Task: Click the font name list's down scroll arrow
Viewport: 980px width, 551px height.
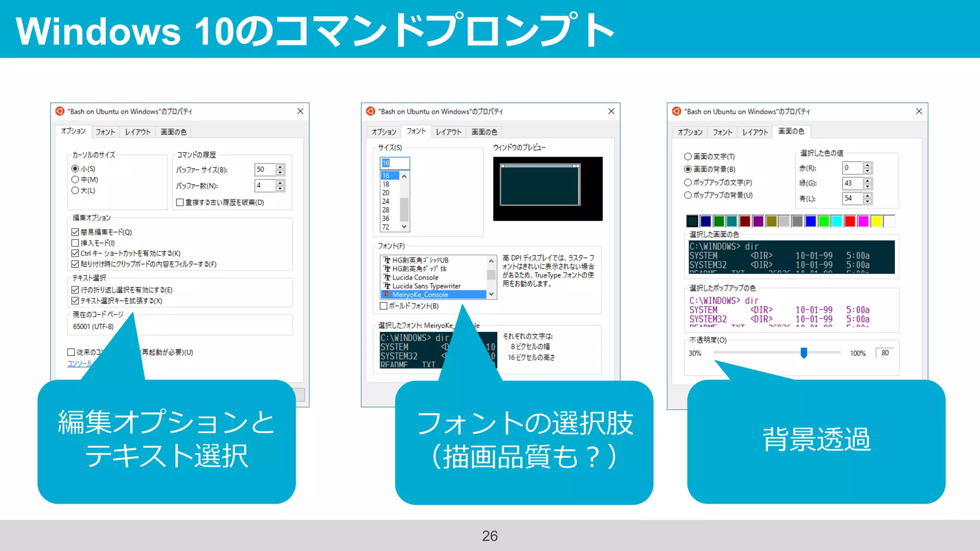Action: point(491,295)
